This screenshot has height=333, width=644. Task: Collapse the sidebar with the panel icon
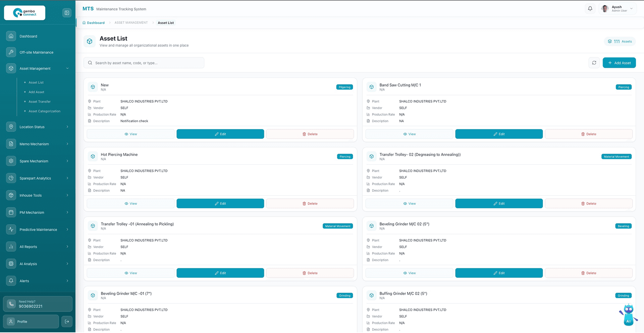(x=67, y=13)
